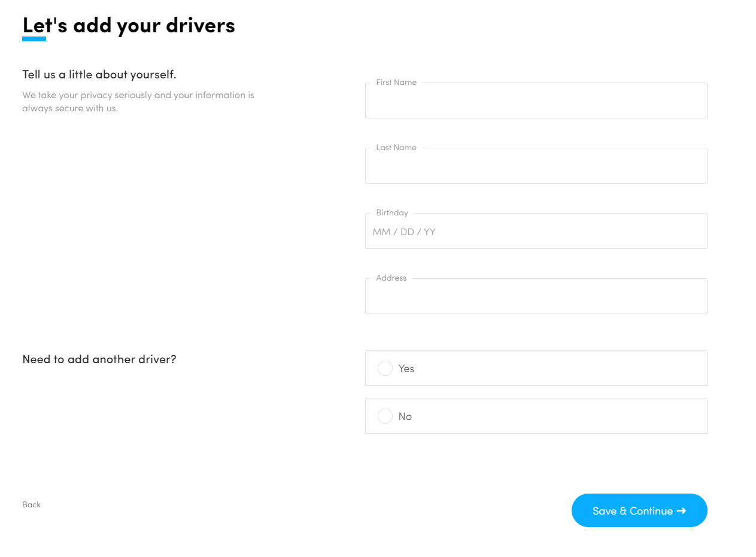Select the Address input field
The height and width of the screenshot is (557, 756).
(x=536, y=297)
